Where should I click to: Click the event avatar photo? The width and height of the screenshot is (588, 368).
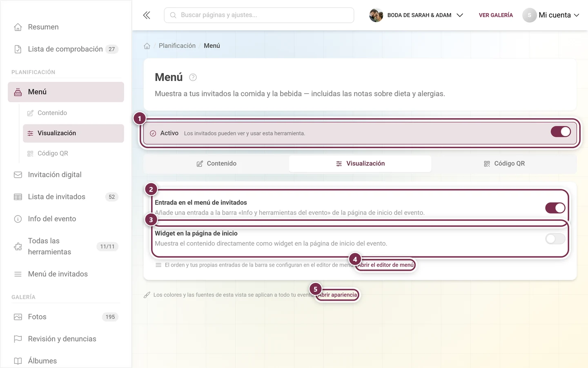pyautogui.click(x=376, y=15)
